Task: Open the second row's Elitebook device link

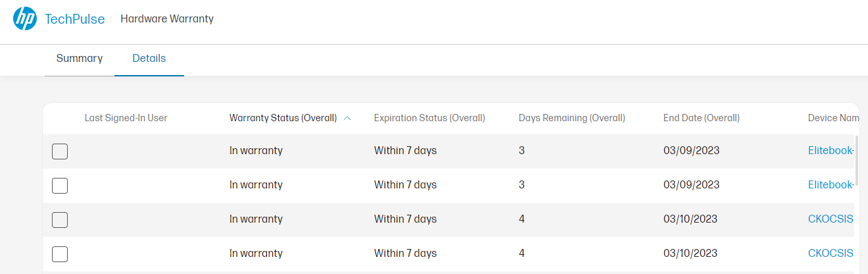Action: coord(831,185)
